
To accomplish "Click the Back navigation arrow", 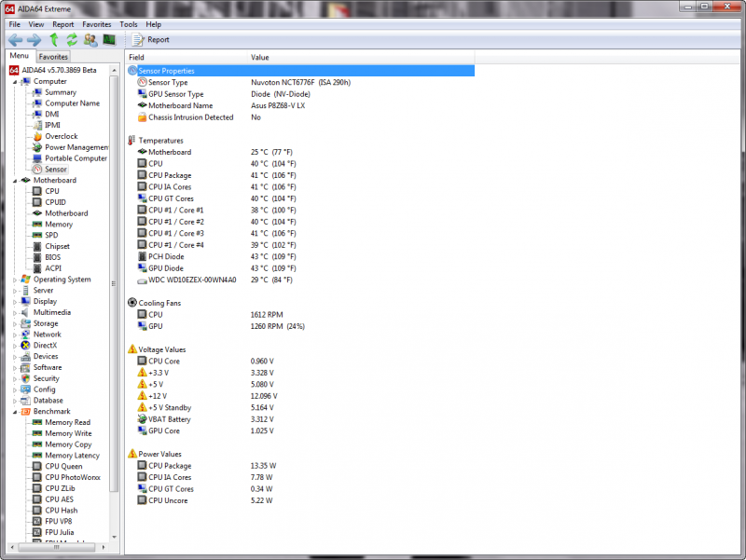I will [15, 40].
